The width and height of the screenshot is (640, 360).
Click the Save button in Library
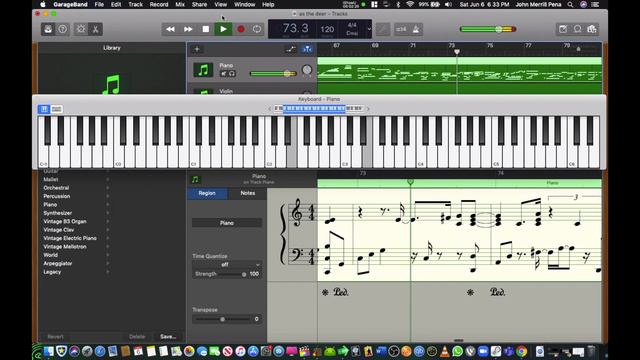point(168,337)
